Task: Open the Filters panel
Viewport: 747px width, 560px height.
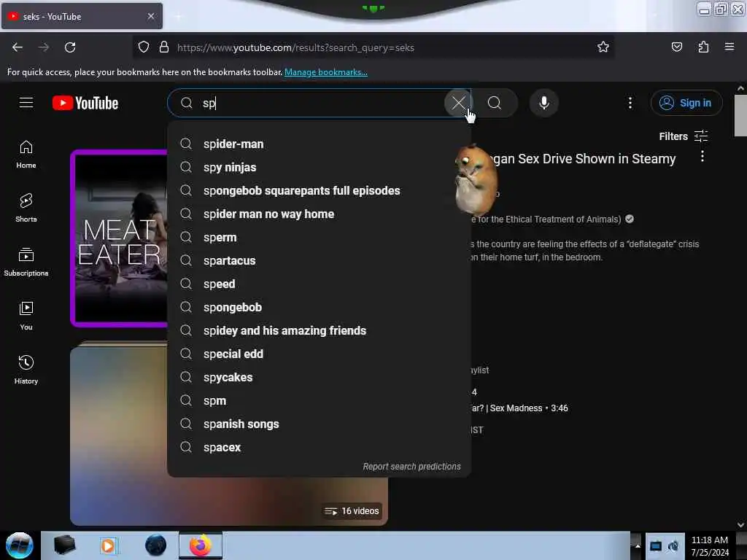Action: pos(683,136)
